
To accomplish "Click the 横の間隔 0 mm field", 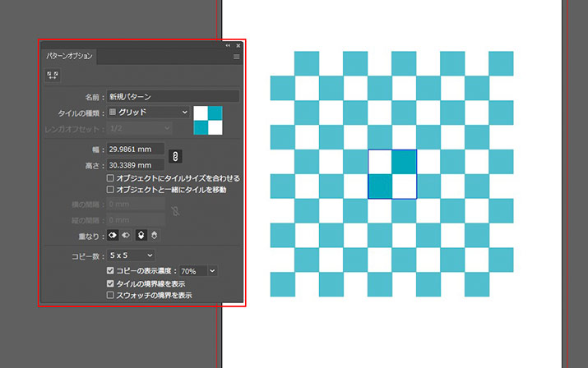I will point(136,204).
